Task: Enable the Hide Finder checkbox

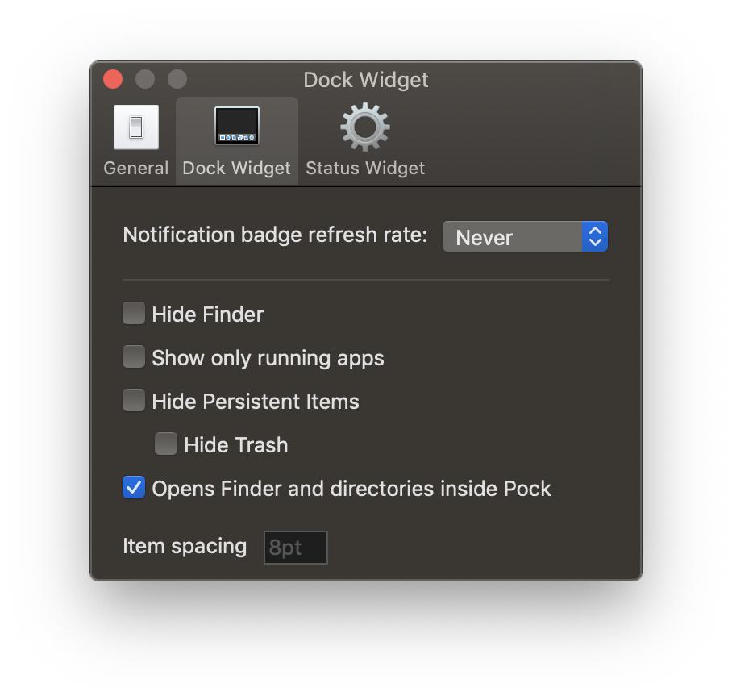Action: 134,313
